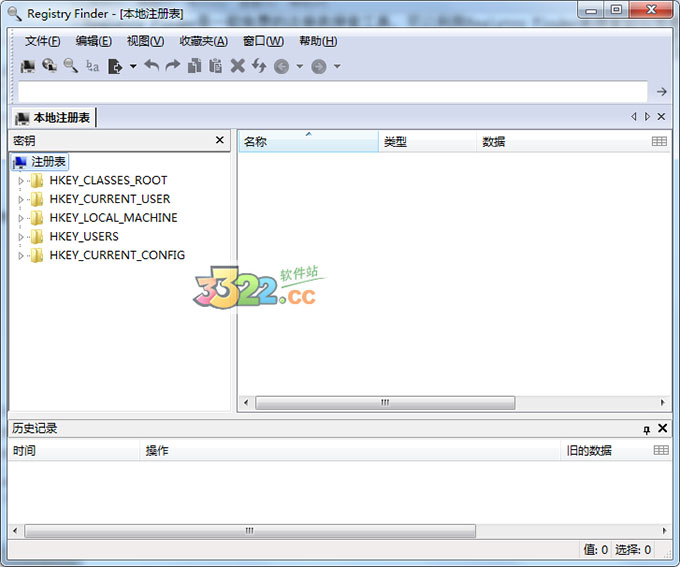
Task: Open values list column chooser icon
Action: coord(659,141)
